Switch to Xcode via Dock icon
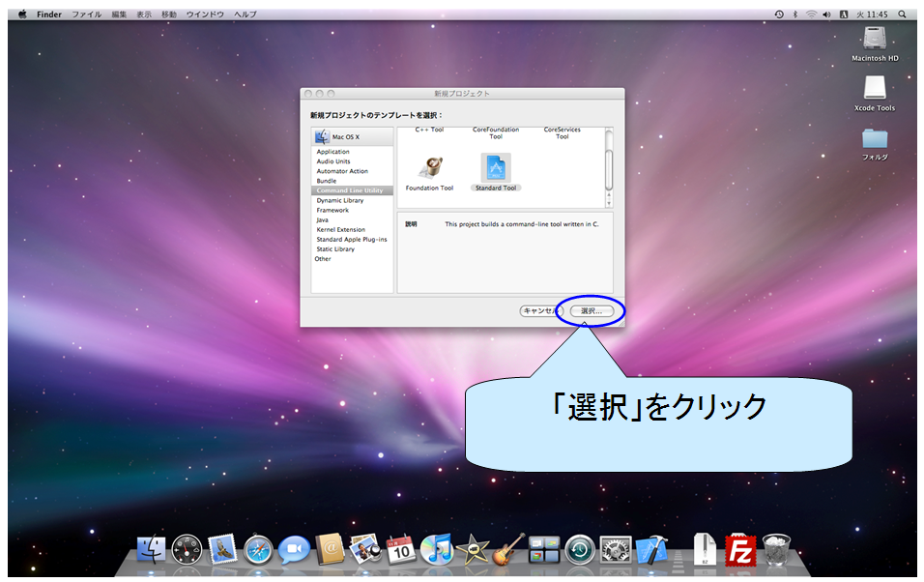924x582 pixels. [x=651, y=549]
